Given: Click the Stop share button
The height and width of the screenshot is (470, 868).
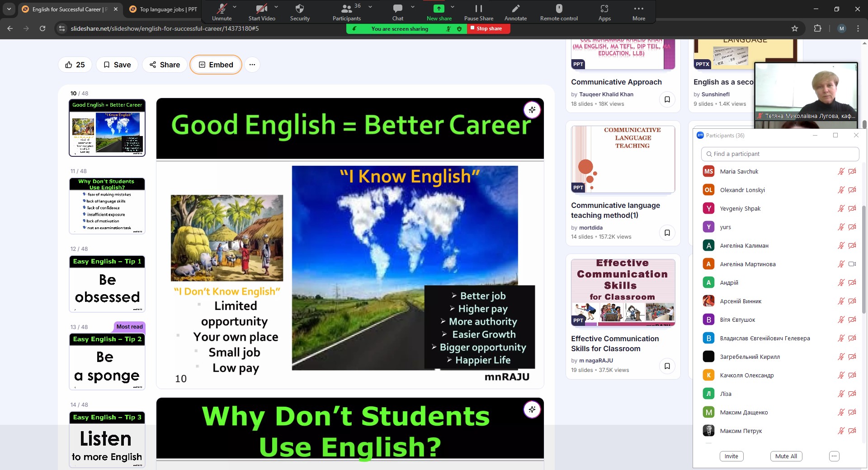Looking at the screenshot, I should pyautogui.click(x=488, y=28).
